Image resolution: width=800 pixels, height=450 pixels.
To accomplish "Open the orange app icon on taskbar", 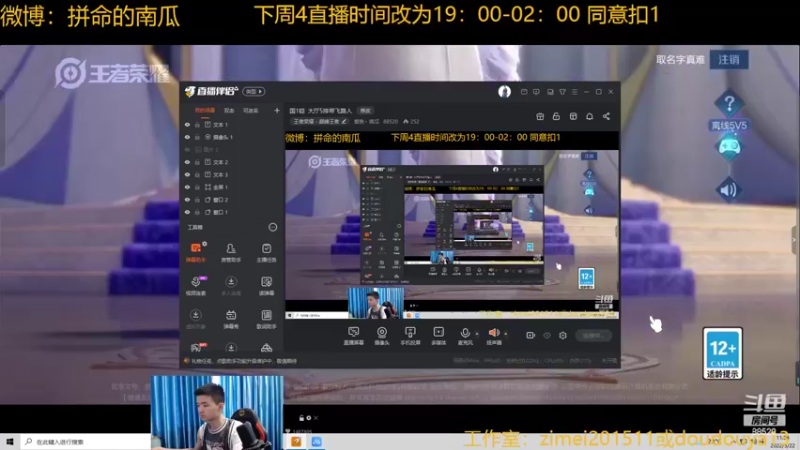I will pos(296,442).
